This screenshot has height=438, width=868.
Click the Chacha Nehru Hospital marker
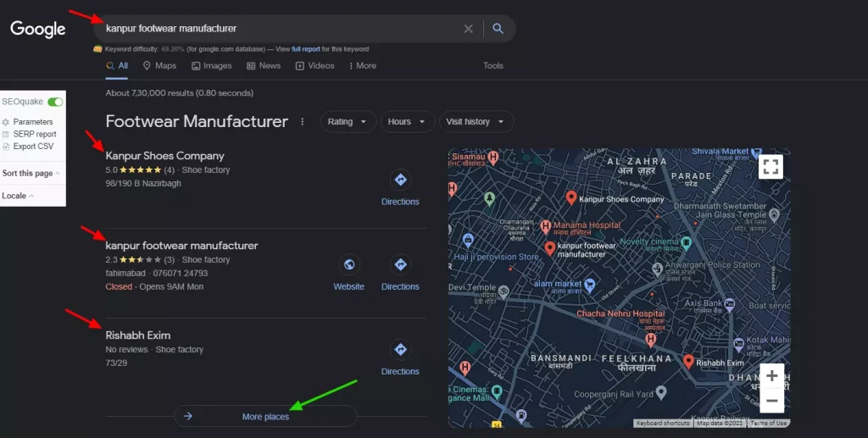(x=651, y=340)
